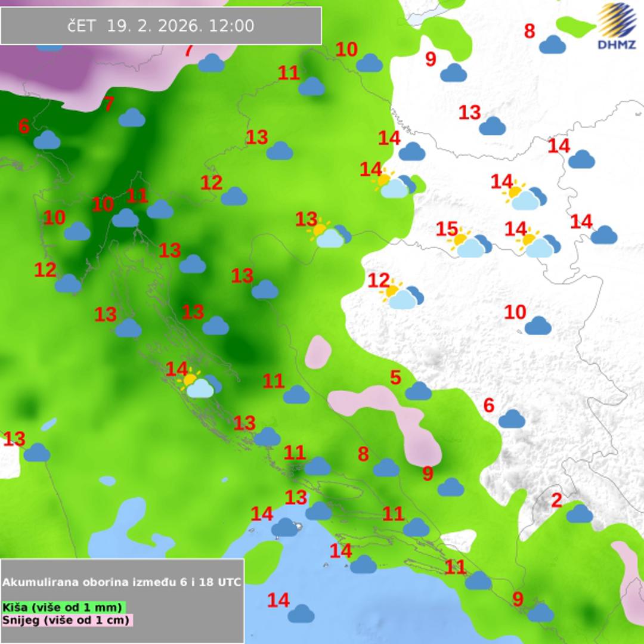Click the partly sunny icon beside 15

(x=471, y=244)
